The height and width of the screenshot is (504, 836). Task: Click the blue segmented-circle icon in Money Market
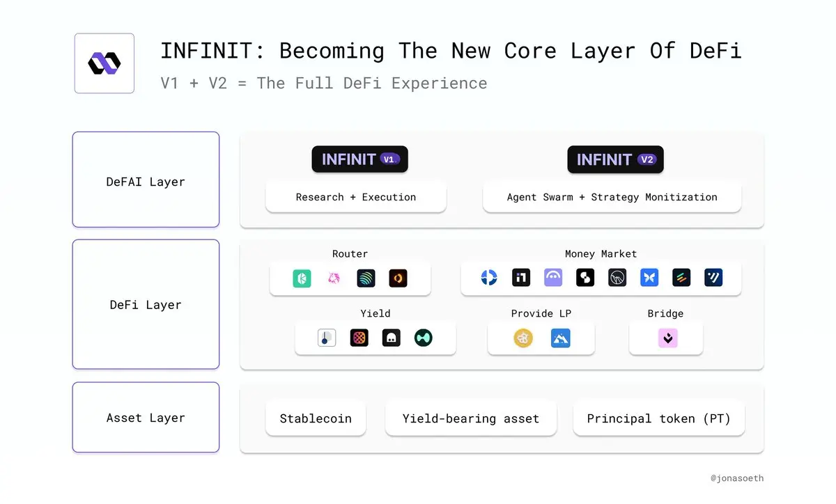[489, 278]
